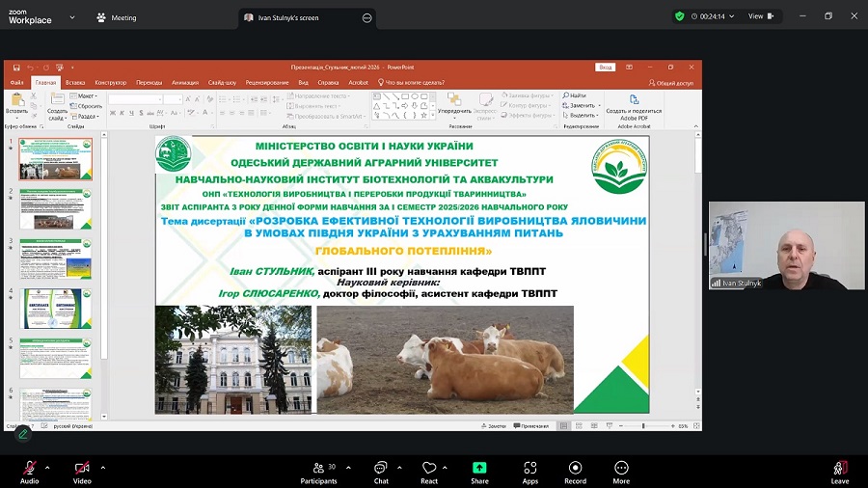Open the More options menu
868x488 pixels.
pos(621,470)
